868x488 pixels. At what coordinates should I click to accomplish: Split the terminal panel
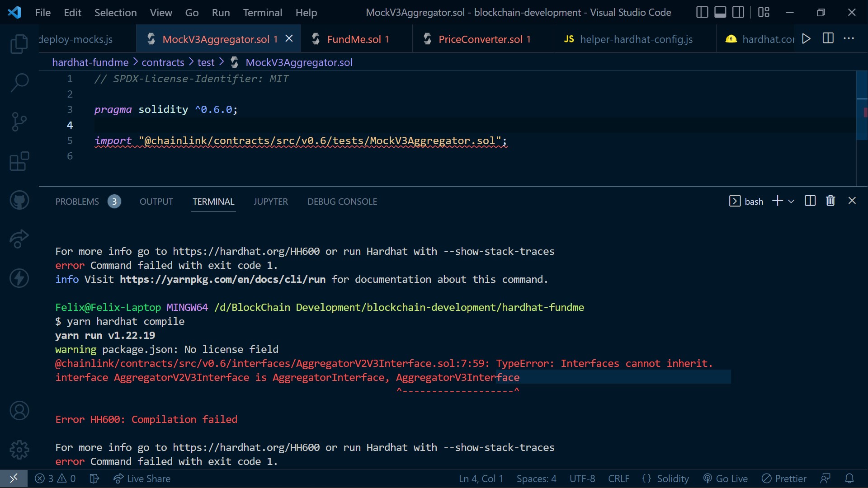pyautogui.click(x=810, y=201)
